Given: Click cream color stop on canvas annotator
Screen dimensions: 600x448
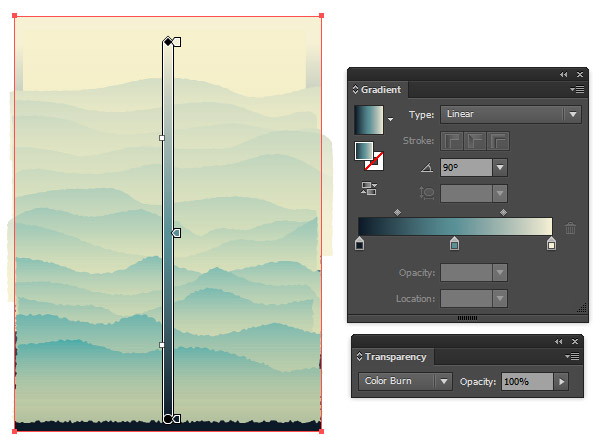Looking at the screenshot, I should tap(177, 42).
